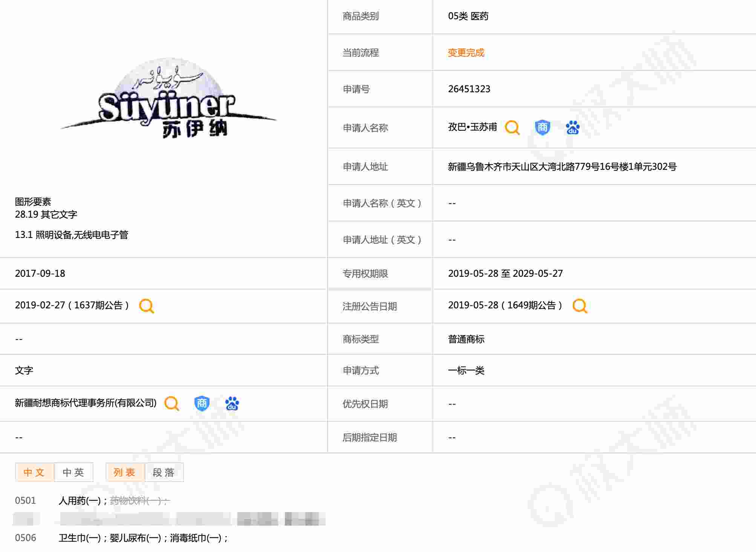
Task: Click application number 26451323
Action: click(x=469, y=89)
